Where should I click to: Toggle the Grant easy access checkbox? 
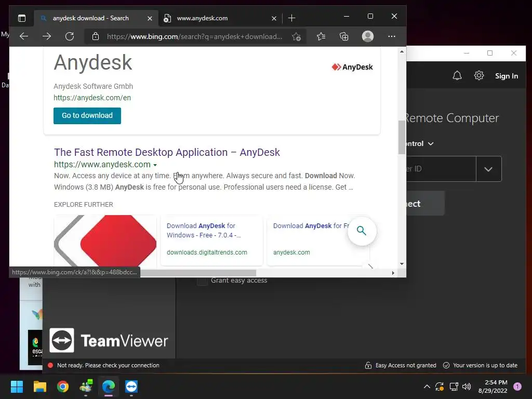pos(202,281)
